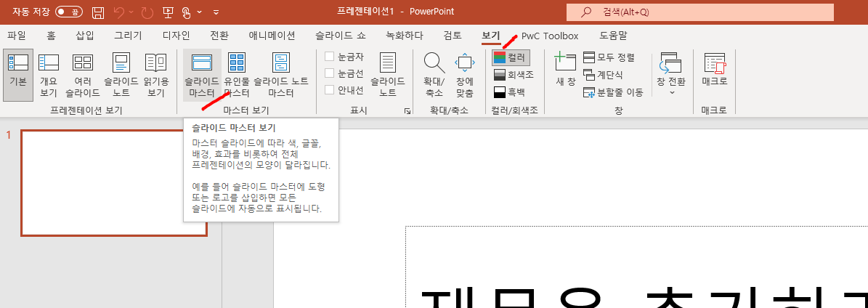The width and height of the screenshot is (868, 308).
Task: Click the search box 검색(Alt+Q)
Action: 699,12
